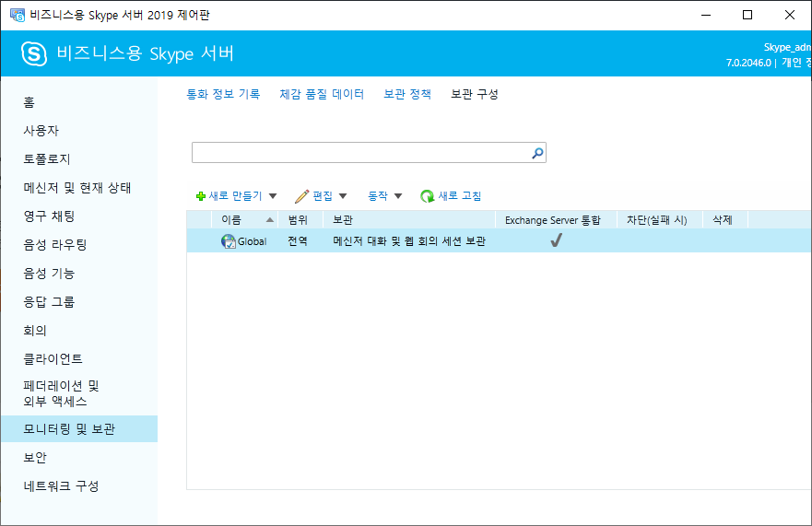
Task: Open 사용자 in sidebar
Action: click(x=41, y=131)
